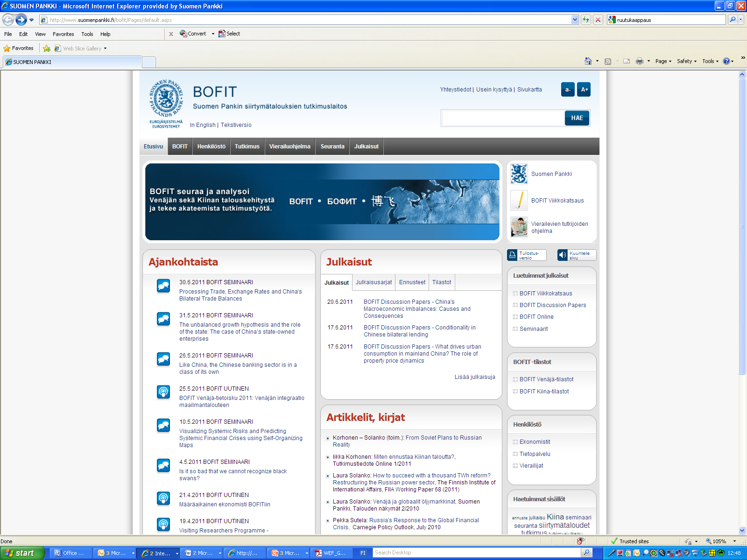Open Safety menu dropdown
Viewport: 747px width, 560px height.
point(687,61)
